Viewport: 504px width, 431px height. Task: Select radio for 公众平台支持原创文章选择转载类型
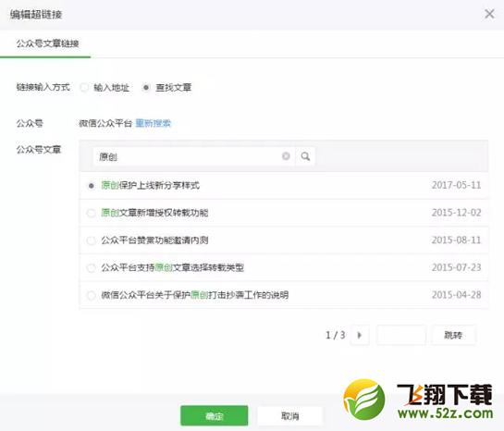click(92, 267)
